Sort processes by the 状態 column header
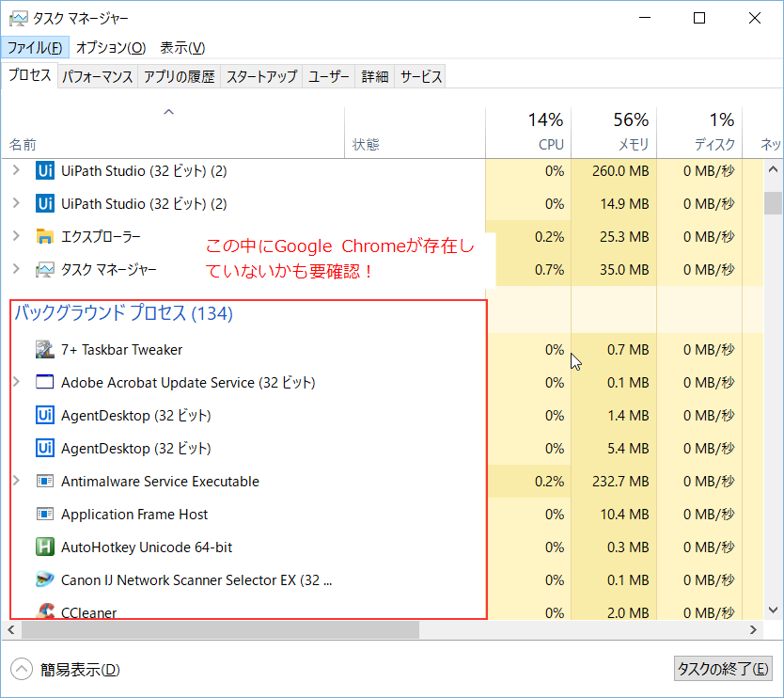This screenshot has height=698, width=784. (415, 133)
